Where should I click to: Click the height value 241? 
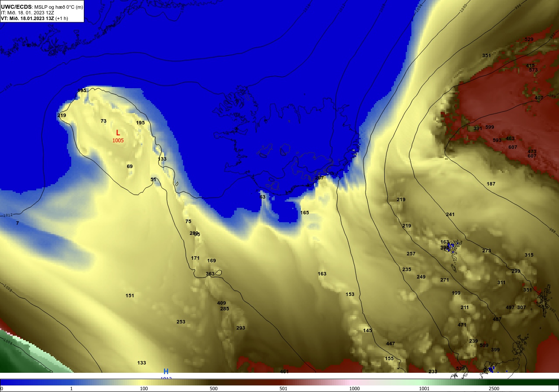(450, 215)
